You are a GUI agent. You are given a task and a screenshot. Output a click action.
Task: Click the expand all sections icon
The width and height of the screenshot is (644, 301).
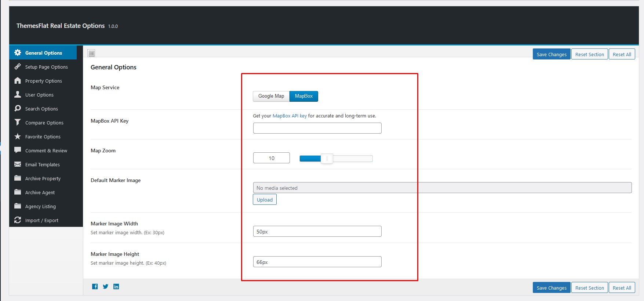91,53
